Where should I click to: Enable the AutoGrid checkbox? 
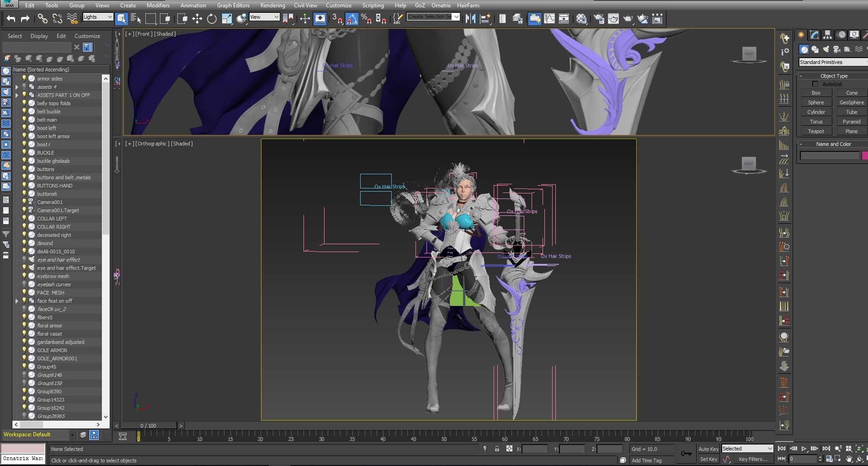[815, 84]
